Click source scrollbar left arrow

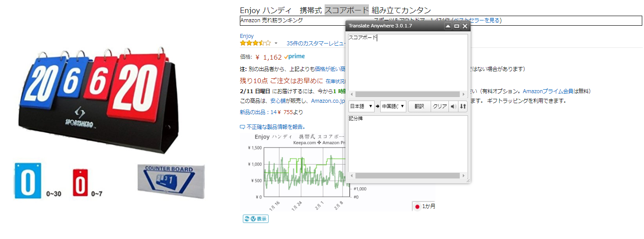[x=352, y=94]
